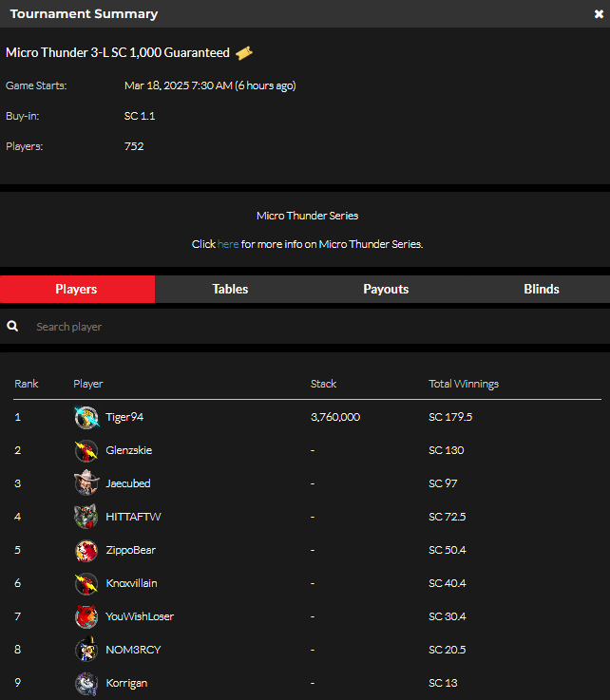Select player name HITTAFTW
Image resolution: width=610 pixels, height=700 pixels.
click(133, 517)
